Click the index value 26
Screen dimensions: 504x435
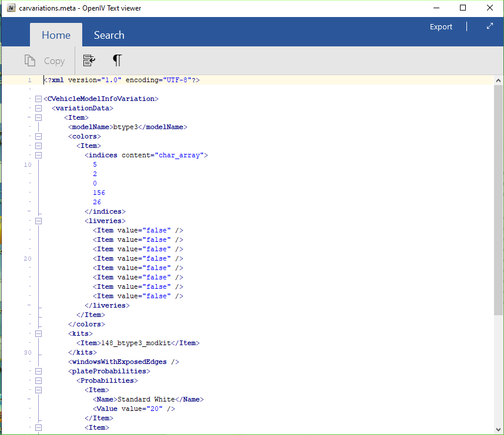click(x=97, y=202)
